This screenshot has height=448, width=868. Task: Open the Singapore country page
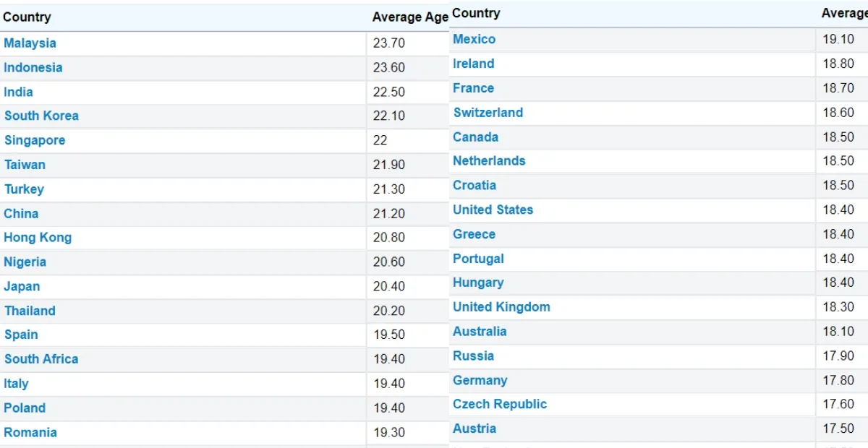click(35, 141)
